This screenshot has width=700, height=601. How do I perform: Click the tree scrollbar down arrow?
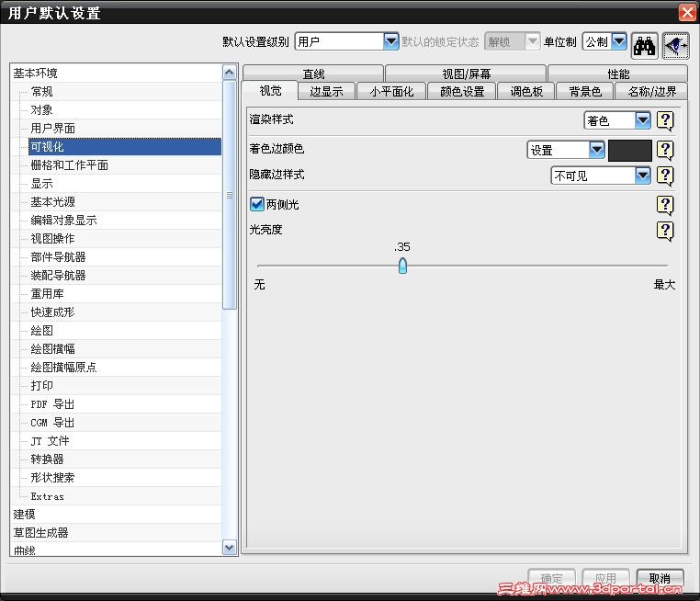click(230, 548)
